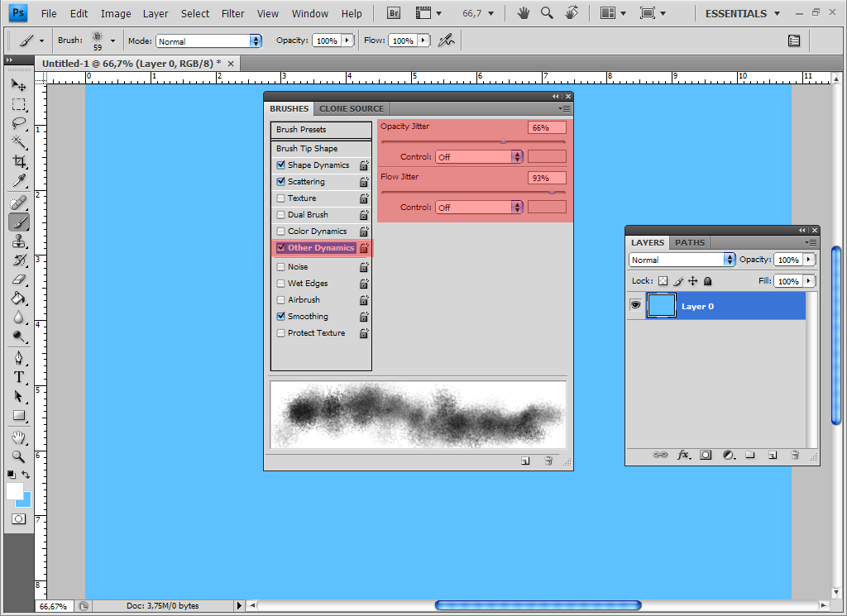Select the Magic Wand tool

click(x=18, y=142)
